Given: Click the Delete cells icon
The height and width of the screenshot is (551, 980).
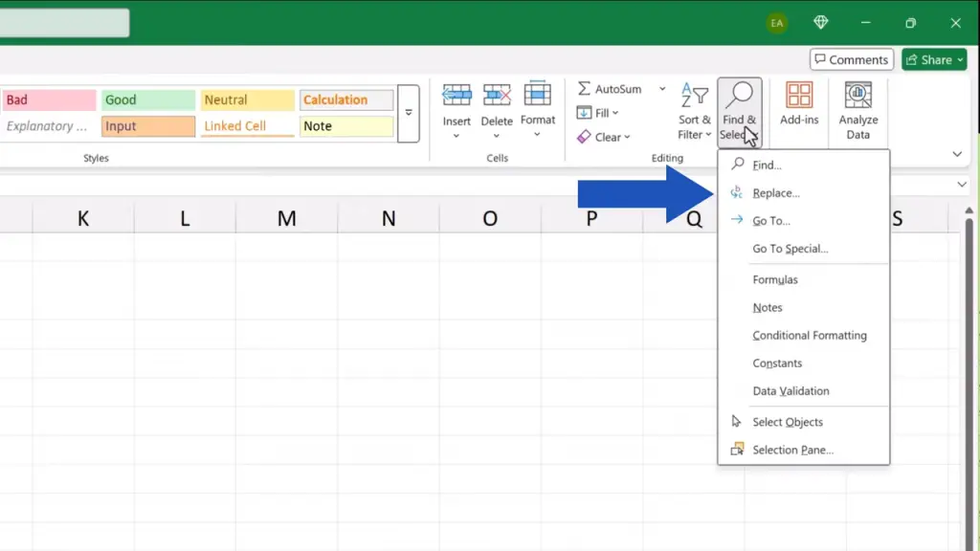Looking at the screenshot, I should point(497,96).
